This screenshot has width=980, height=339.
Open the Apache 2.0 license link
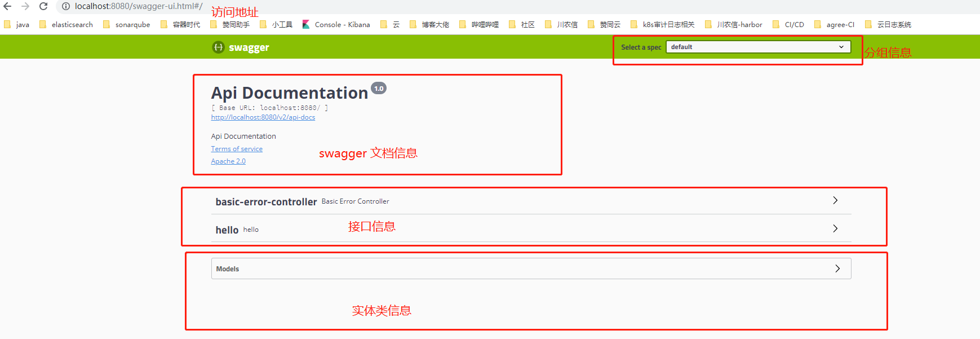(228, 161)
